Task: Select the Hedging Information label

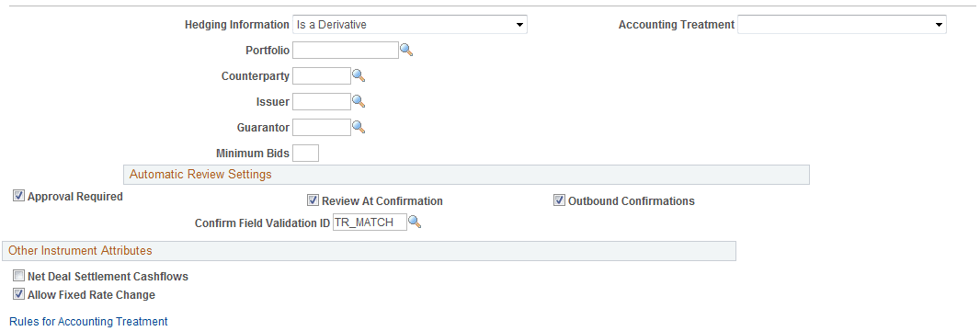Action: click(237, 25)
